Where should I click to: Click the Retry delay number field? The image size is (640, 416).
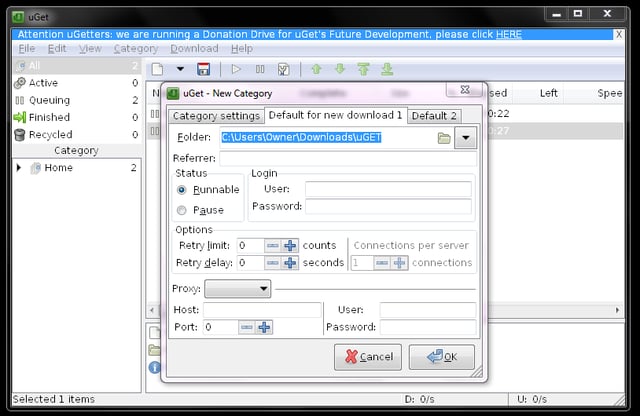click(251, 263)
